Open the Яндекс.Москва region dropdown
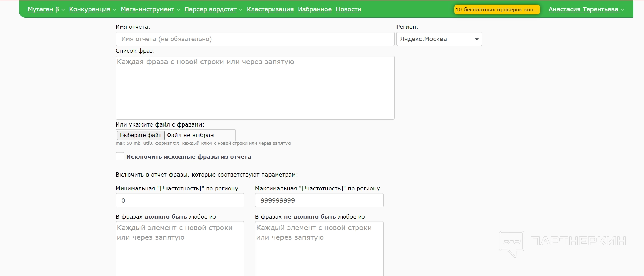 click(439, 39)
